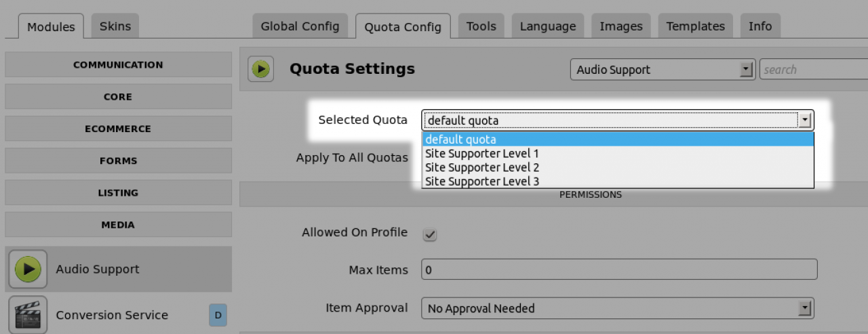
Task: Switch to the Global Config tab
Action: (x=300, y=26)
